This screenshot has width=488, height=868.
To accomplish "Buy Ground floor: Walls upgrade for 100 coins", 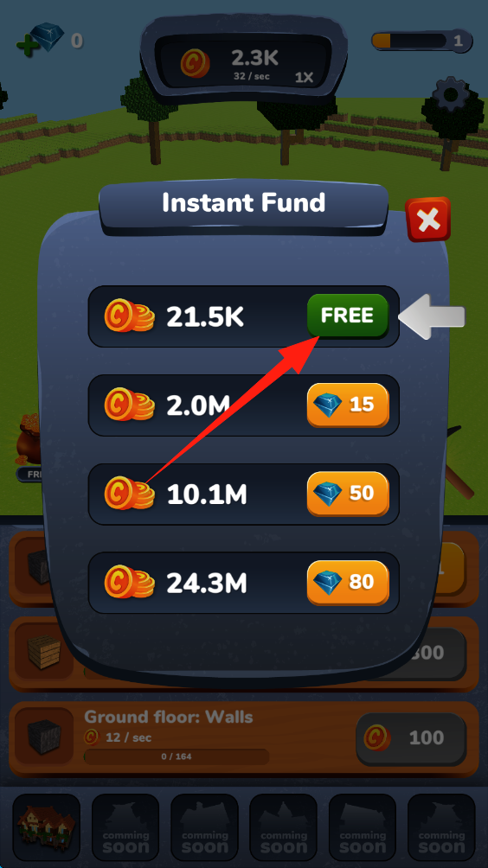I will click(411, 738).
